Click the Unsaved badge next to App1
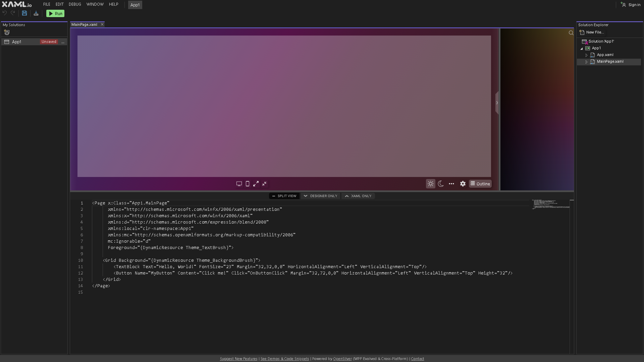644x362 pixels. tap(49, 42)
